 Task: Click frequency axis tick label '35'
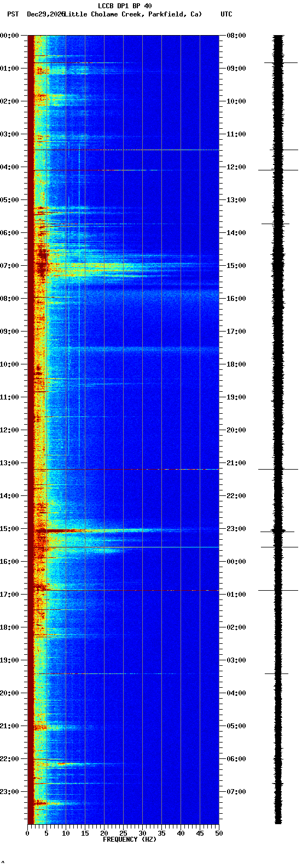click(x=161, y=833)
